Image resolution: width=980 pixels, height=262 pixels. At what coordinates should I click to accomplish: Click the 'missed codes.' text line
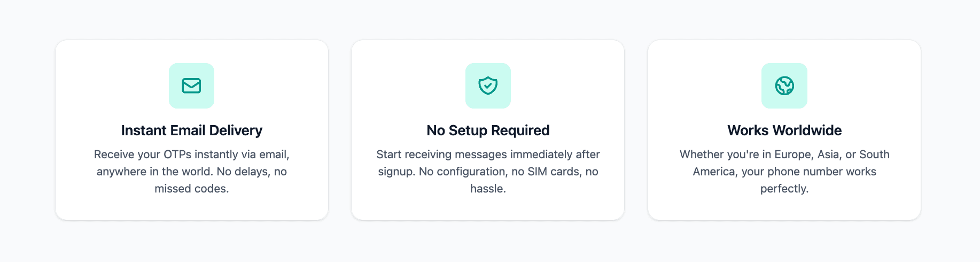[x=191, y=189]
